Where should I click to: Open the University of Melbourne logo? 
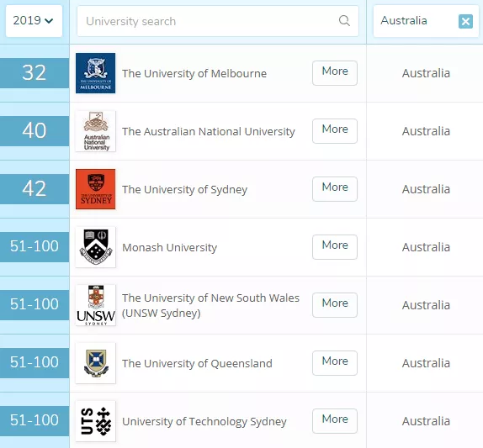[95, 73]
